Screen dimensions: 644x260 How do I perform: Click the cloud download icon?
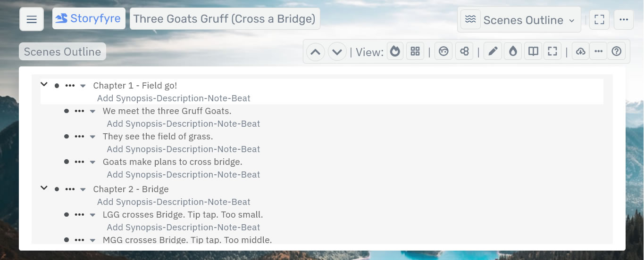pos(581,51)
